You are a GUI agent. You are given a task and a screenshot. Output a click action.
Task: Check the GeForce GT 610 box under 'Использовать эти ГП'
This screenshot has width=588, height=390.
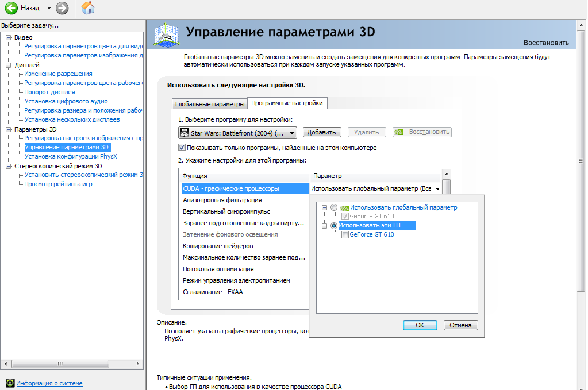345,234
